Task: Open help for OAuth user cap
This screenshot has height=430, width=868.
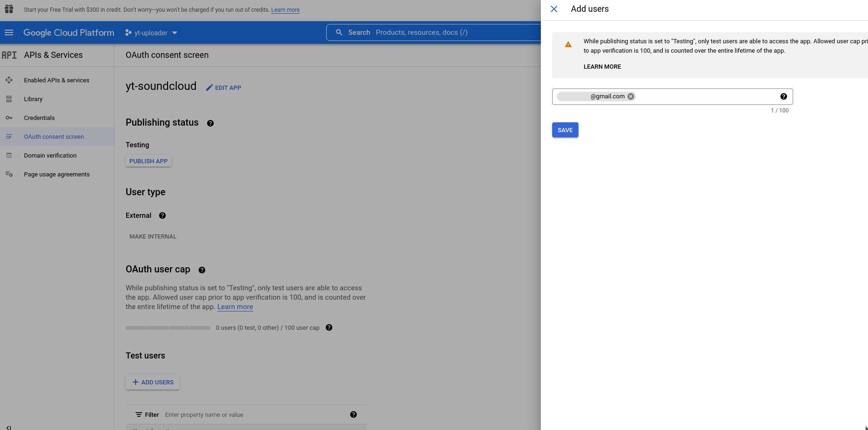Action: click(202, 270)
